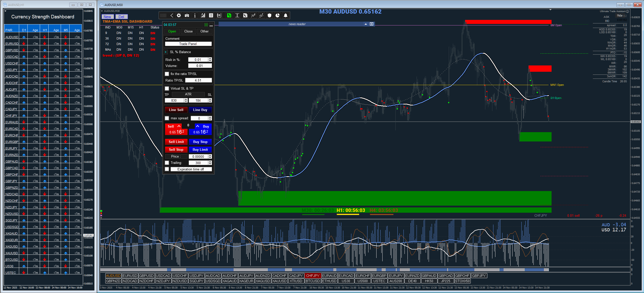Click the bell alerts icon
Screen dimensions: 644x293
[x=286, y=16]
